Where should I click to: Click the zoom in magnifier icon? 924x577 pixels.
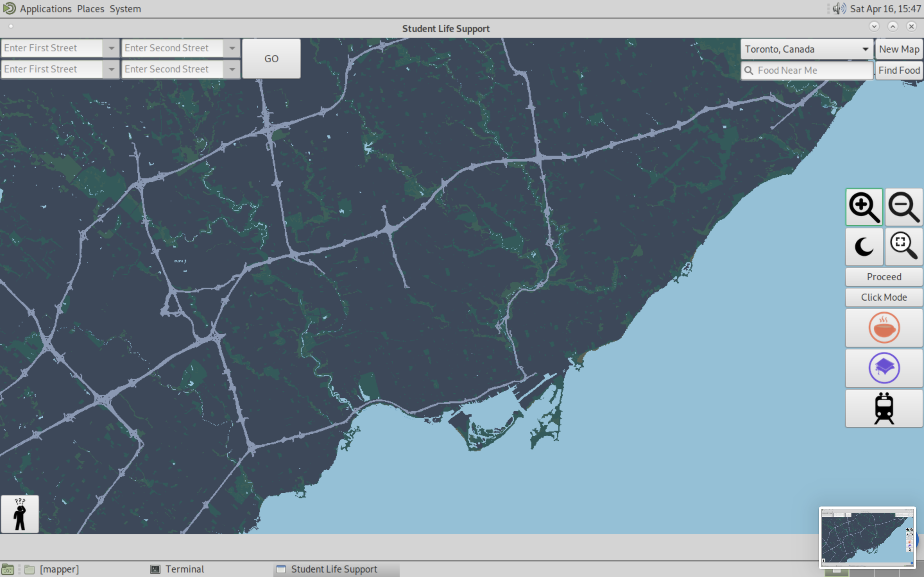864,207
